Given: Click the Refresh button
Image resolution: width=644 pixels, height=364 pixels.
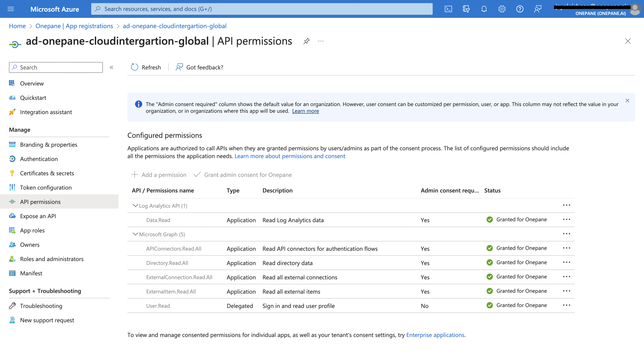Looking at the screenshot, I should click(x=146, y=67).
